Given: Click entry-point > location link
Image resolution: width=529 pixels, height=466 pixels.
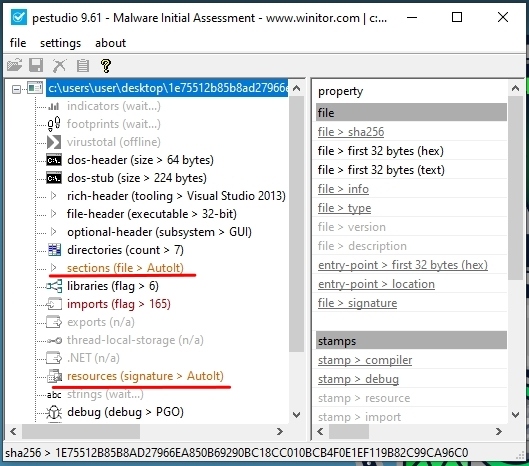Looking at the screenshot, I should pos(376,284).
